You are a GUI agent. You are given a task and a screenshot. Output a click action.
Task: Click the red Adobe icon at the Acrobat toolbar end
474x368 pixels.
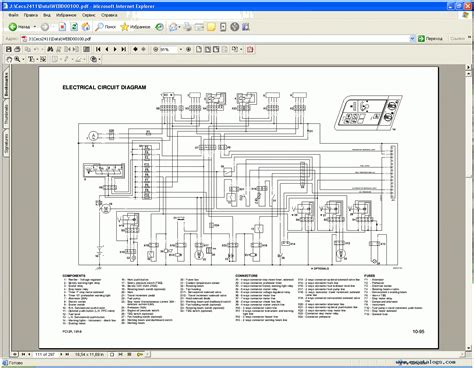[250, 49]
